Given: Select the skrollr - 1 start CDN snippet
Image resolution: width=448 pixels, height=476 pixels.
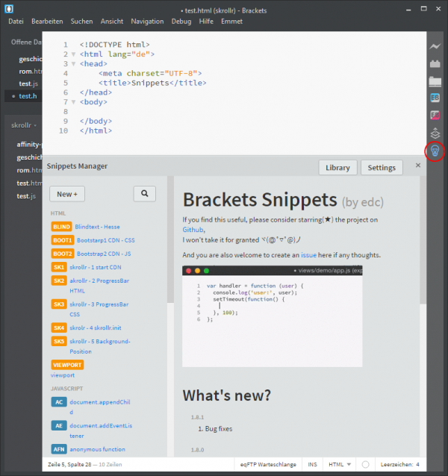Looking at the screenshot, I should point(96,267).
